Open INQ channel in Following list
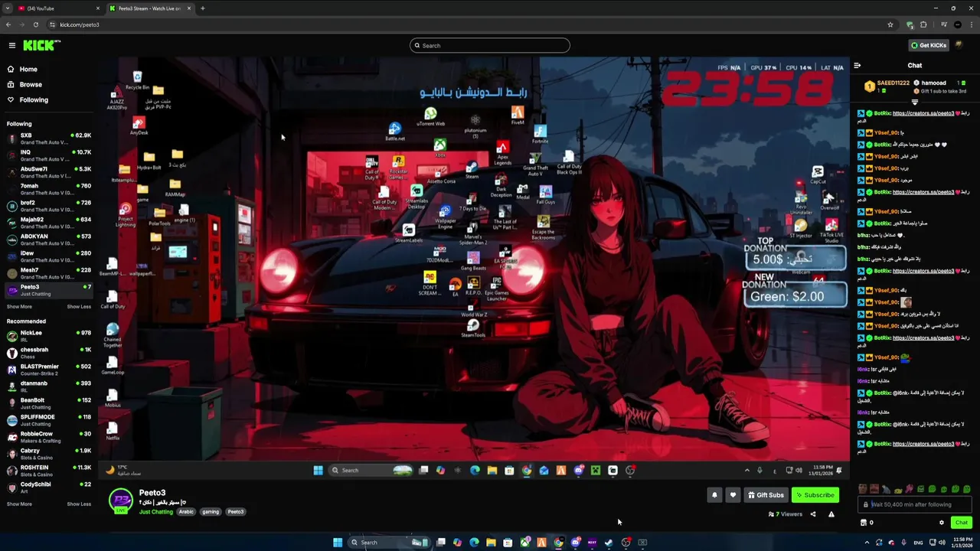Screen dimensions: 980x551 (48, 155)
